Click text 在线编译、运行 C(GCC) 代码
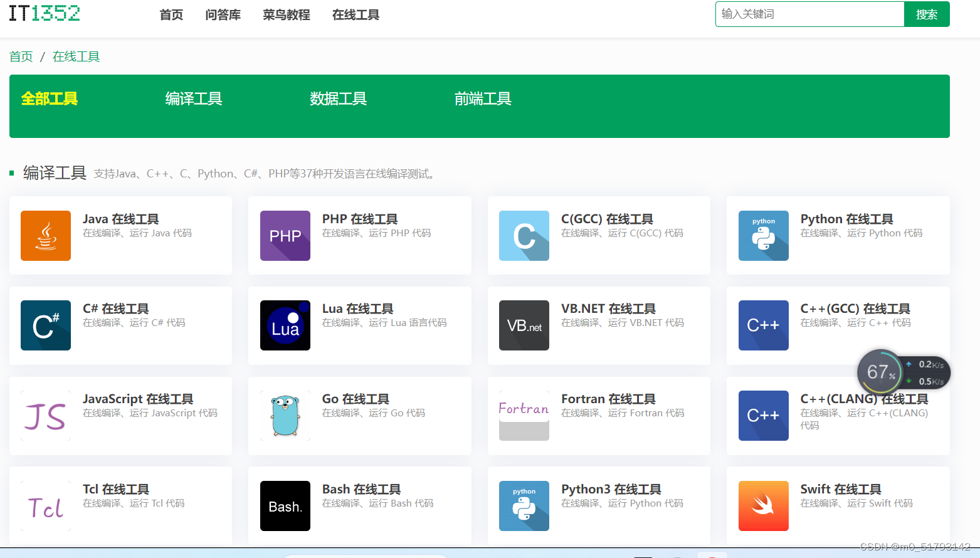980x558 pixels. 622,233
